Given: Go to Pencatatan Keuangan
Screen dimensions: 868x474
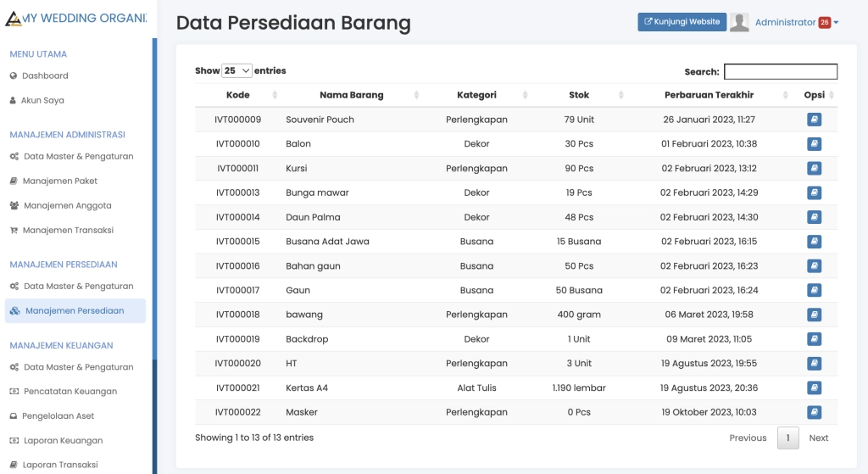Looking at the screenshot, I should (70, 392).
